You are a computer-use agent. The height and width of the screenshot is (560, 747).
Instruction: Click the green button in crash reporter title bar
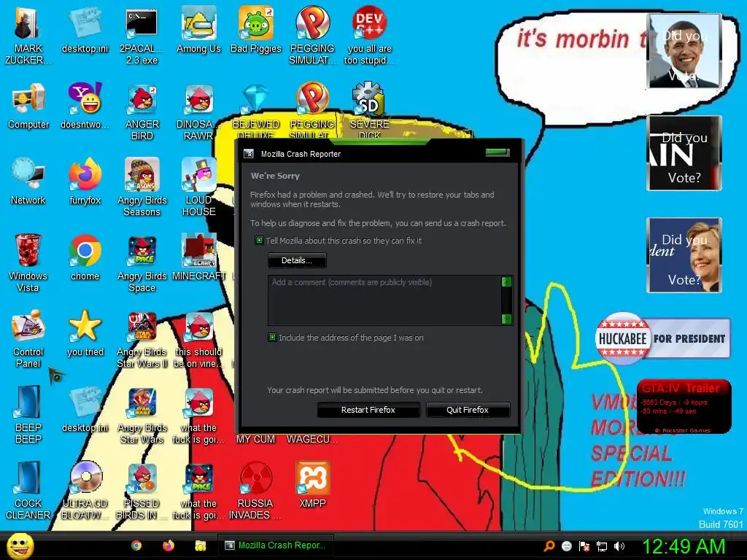[498, 152]
